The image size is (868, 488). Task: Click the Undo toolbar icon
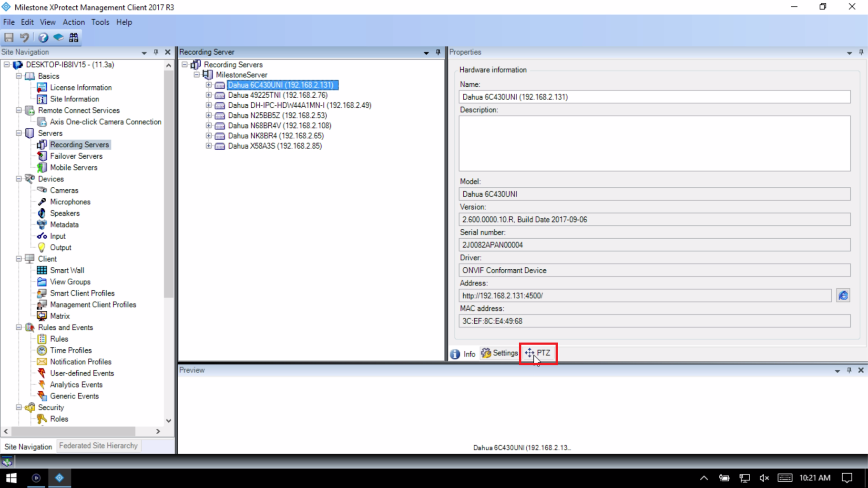[24, 37]
